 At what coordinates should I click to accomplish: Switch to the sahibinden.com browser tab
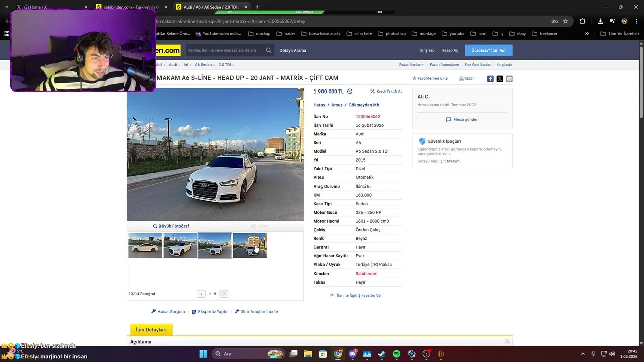[131, 7]
